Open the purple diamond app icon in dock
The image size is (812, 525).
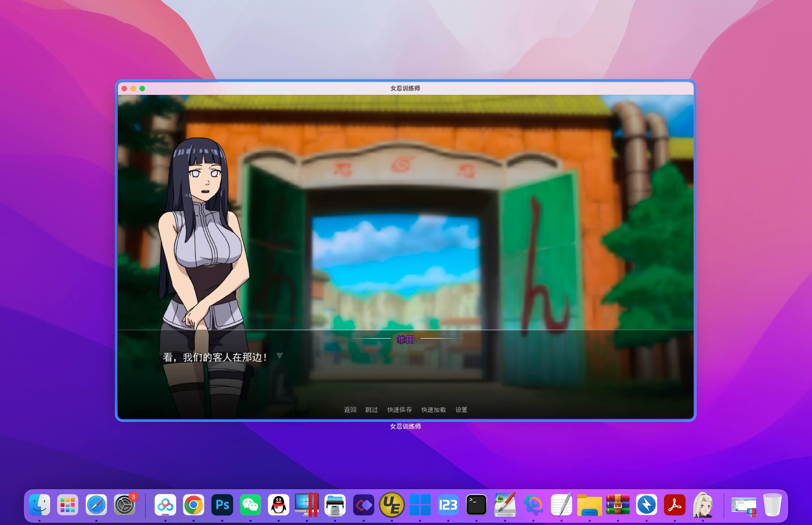[x=364, y=504]
